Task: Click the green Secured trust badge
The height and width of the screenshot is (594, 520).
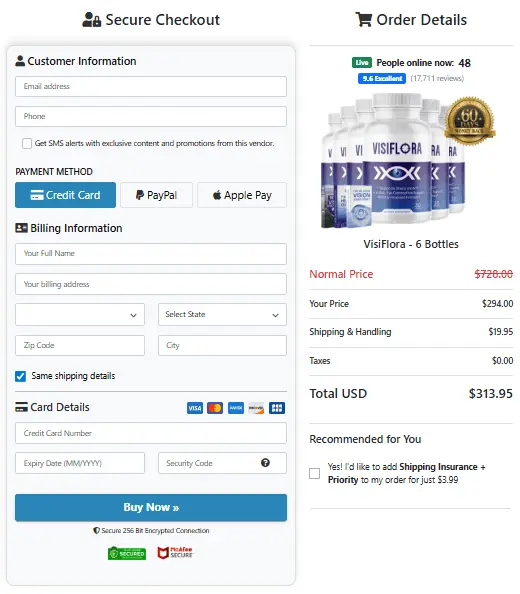Action: click(127, 553)
